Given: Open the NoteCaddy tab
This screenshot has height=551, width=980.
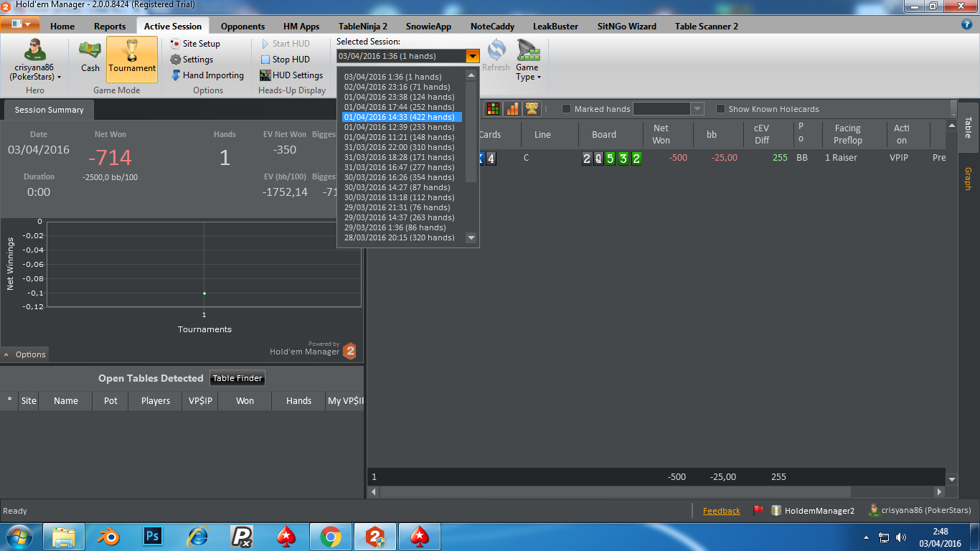Looking at the screenshot, I should point(492,27).
